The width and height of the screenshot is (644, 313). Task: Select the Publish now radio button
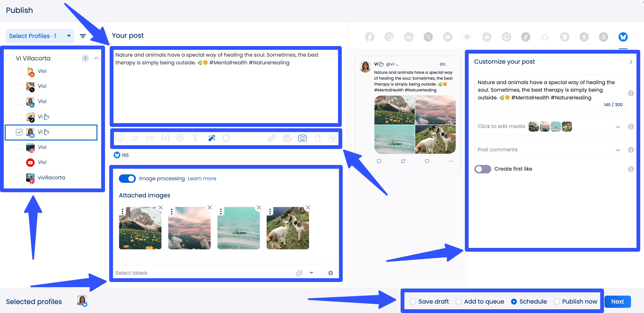coord(557,301)
